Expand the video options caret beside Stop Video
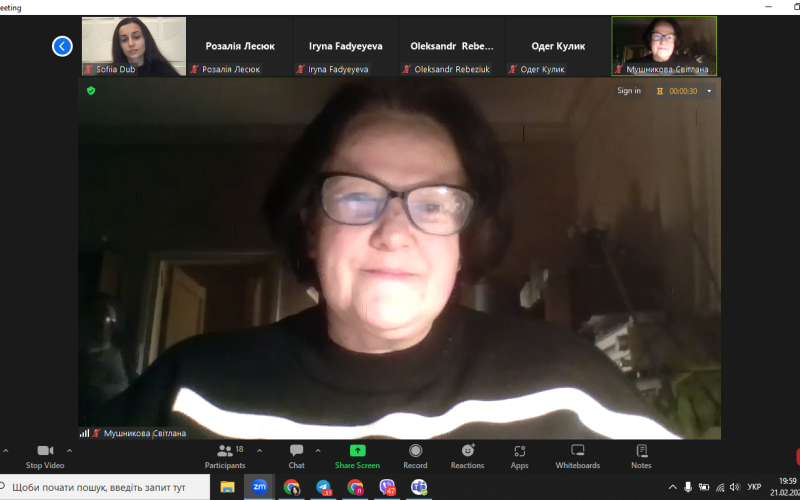The height and width of the screenshot is (500, 800). (69, 451)
